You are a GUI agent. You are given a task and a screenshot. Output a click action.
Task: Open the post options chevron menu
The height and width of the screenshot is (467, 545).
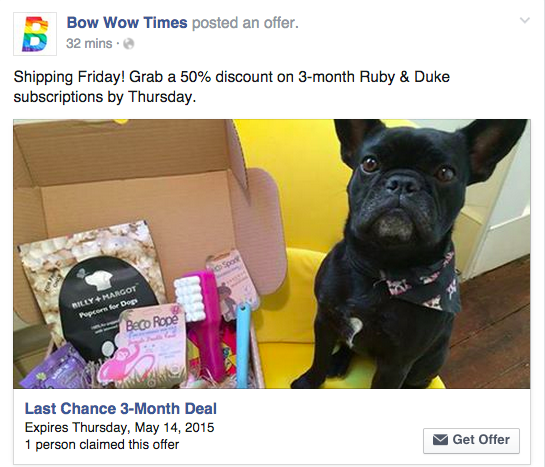pyautogui.click(x=524, y=21)
